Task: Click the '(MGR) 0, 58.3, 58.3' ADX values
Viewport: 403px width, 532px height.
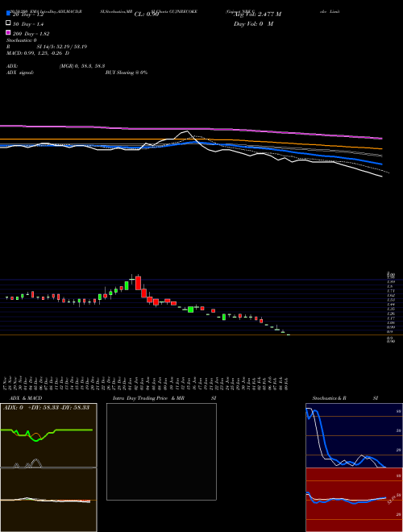Action: 82,66
